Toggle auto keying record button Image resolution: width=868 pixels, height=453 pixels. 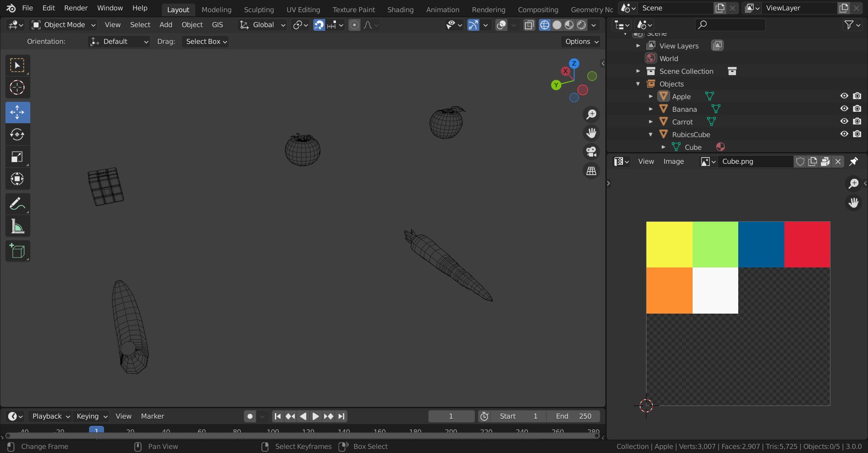tap(250, 416)
